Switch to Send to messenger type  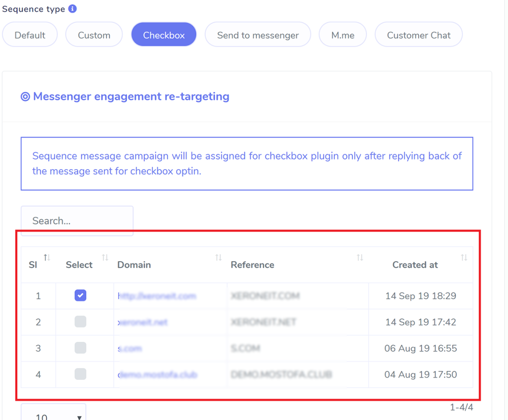257,35
